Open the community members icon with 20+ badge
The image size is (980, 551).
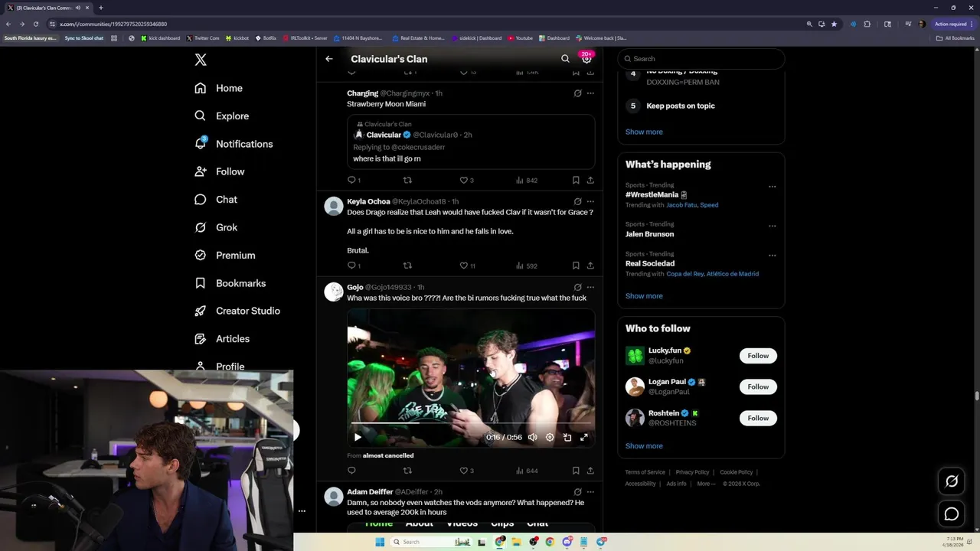pyautogui.click(x=586, y=58)
